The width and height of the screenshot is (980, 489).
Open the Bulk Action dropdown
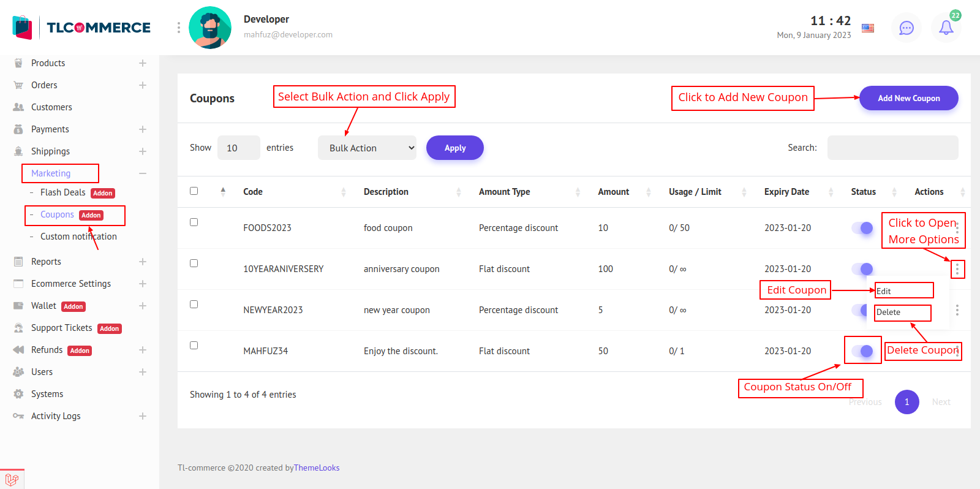coord(367,148)
